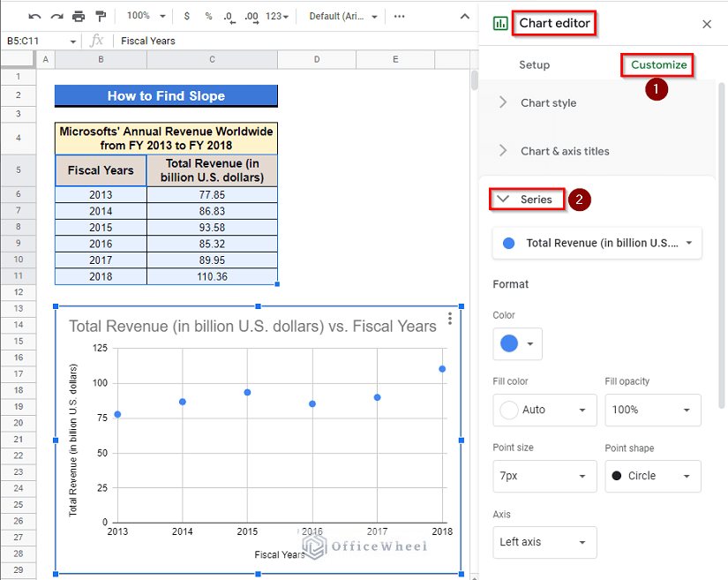Open the 123 number format menu
The width and height of the screenshot is (728, 580).
278,16
